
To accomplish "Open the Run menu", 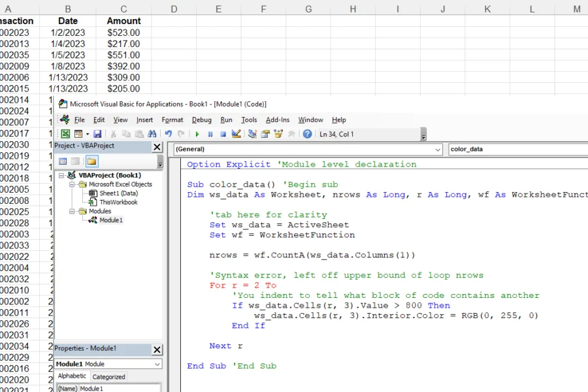I will 226,120.
